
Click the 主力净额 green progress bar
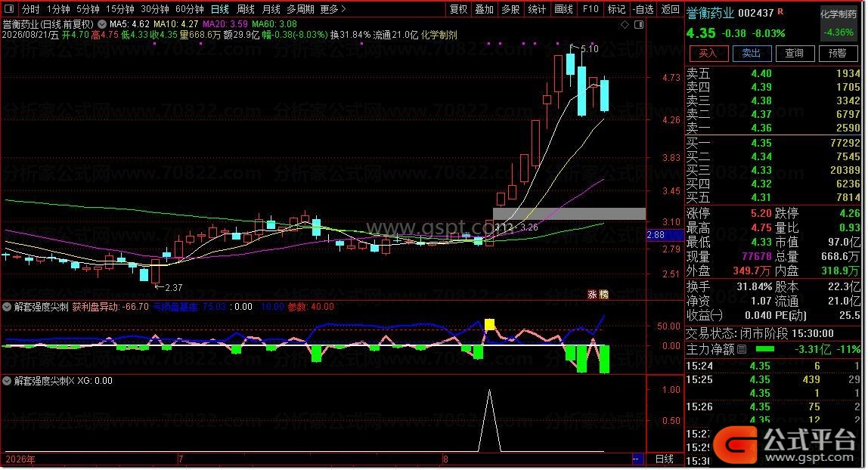766,349
